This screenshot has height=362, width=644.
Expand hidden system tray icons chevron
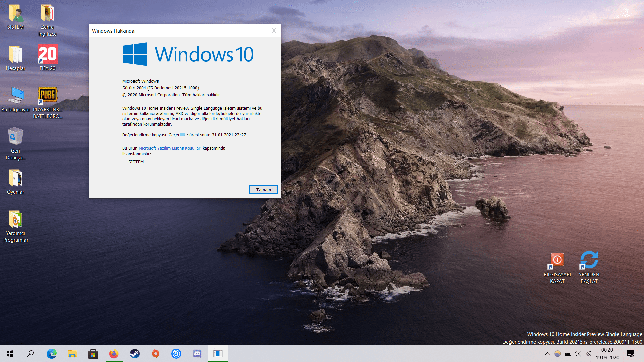pyautogui.click(x=547, y=354)
